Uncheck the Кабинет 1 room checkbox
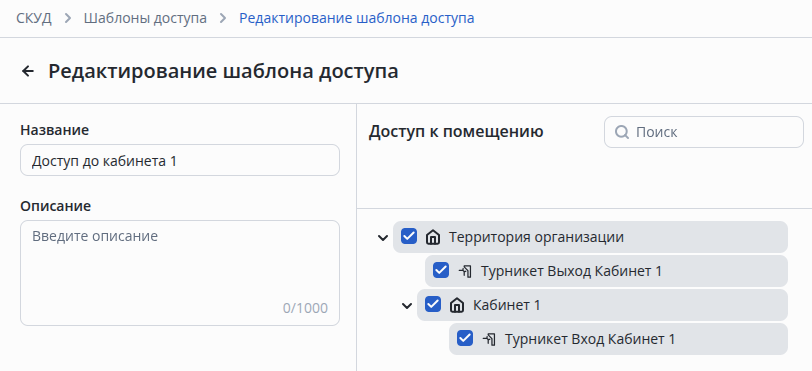 click(x=433, y=305)
